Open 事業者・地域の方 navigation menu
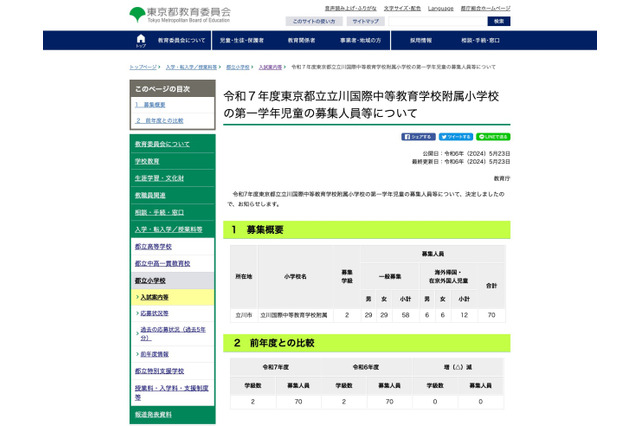The image size is (640, 426). click(360, 40)
